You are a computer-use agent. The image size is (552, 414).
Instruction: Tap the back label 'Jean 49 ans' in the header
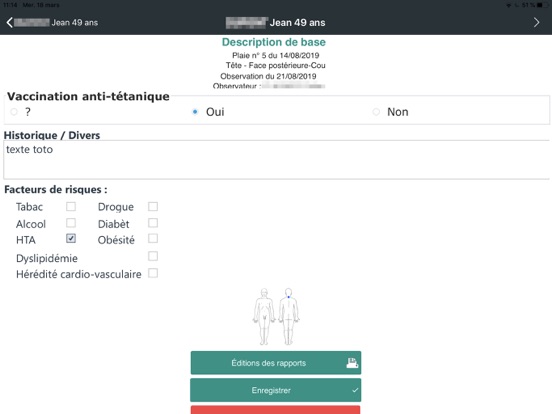point(75,23)
